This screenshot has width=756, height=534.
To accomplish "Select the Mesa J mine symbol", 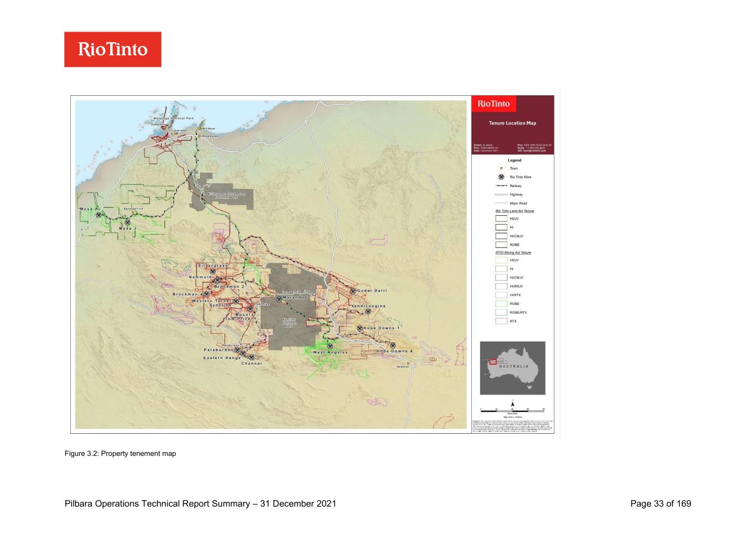I will (x=128, y=222).
